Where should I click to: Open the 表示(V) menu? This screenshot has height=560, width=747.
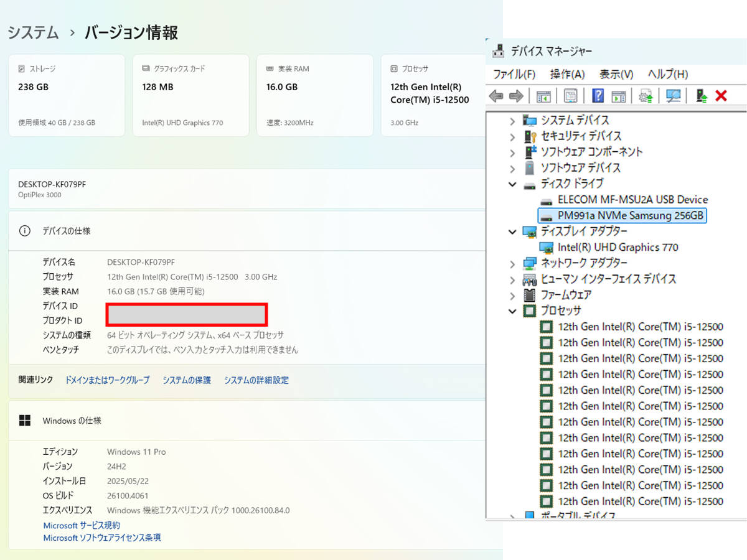pyautogui.click(x=616, y=74)
